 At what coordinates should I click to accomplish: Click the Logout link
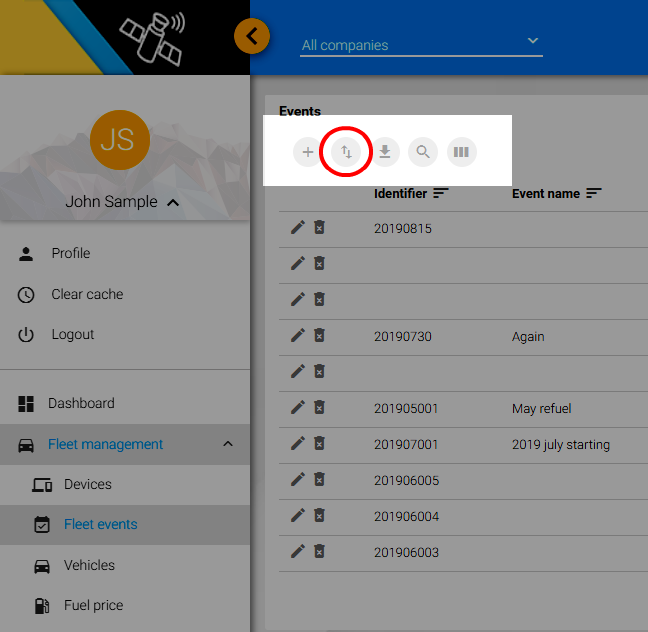tap(73, 335)
